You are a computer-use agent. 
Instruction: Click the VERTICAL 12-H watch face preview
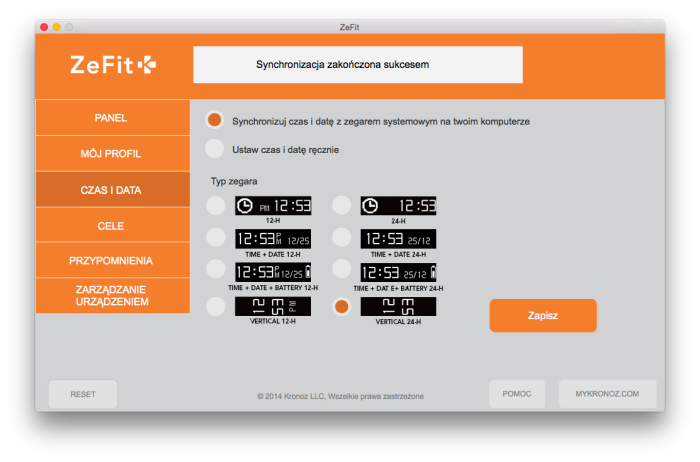pos(273,306)
